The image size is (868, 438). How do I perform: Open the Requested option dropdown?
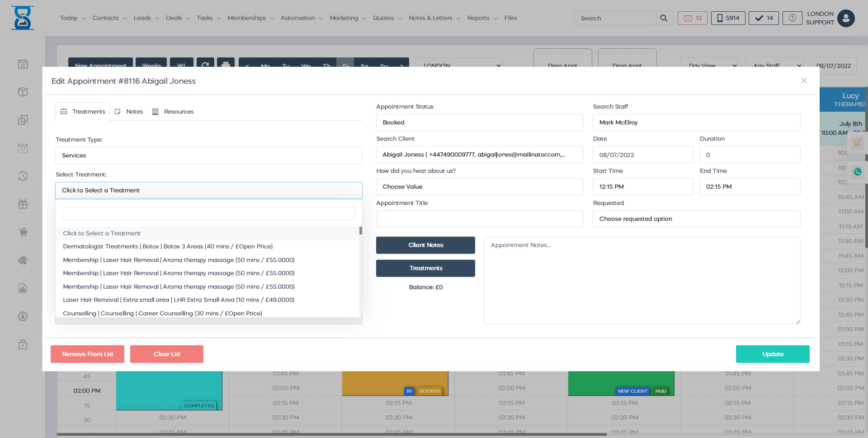tap(696, 219)
